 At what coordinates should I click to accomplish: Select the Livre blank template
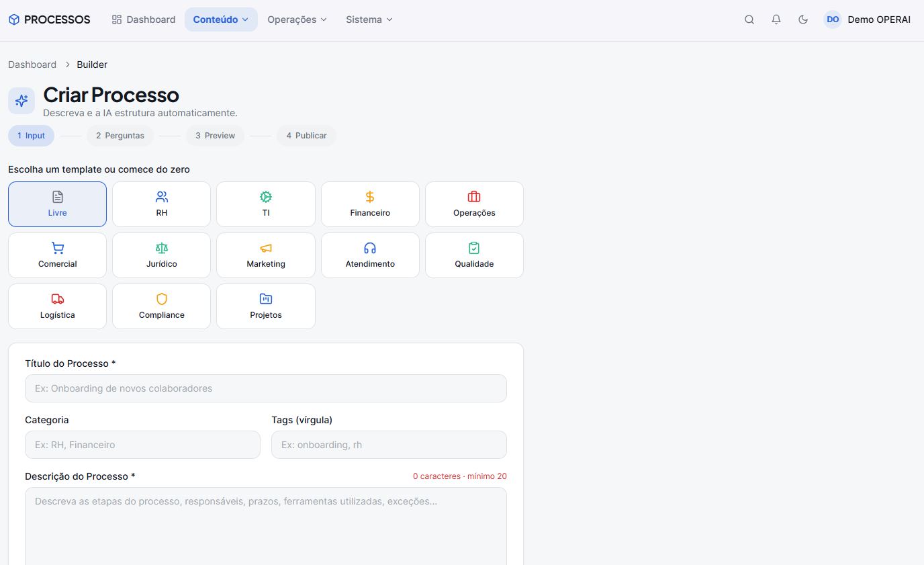pos(57,204)
